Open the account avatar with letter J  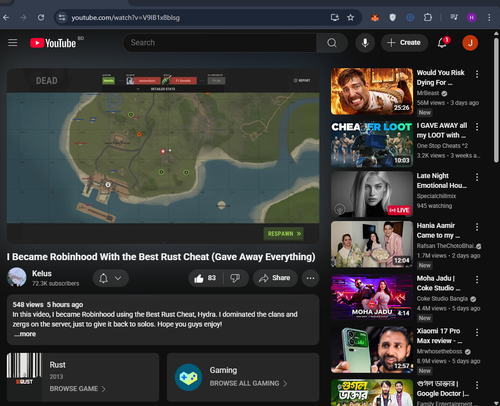click(x=470, y=43)
